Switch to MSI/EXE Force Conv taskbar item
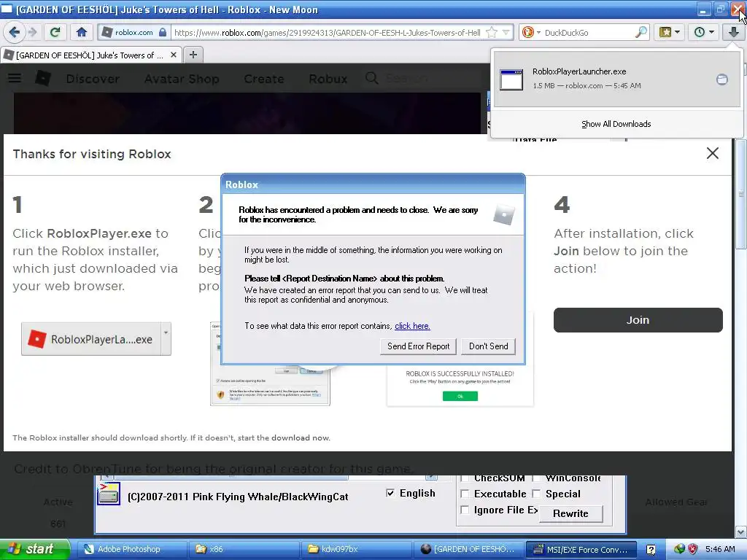Image resolution: width=747 pixels, height=560 pixels. pyautogui.click(x=581, y=549)
